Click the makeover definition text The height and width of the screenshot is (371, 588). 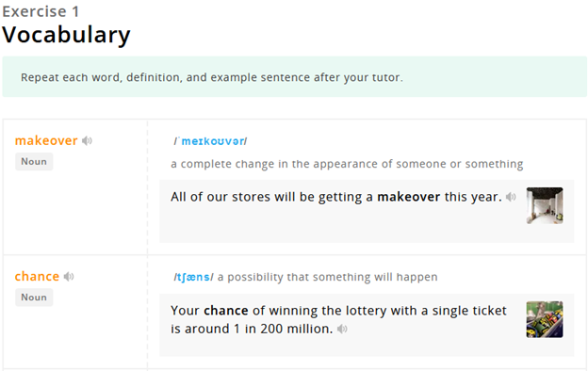click(347, 164)
